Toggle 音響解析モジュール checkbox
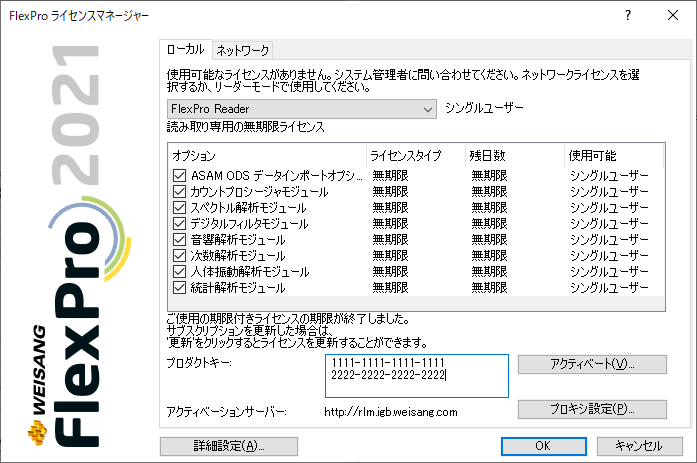Viewport: 697px width, 463px height. [x=179, y=239]
